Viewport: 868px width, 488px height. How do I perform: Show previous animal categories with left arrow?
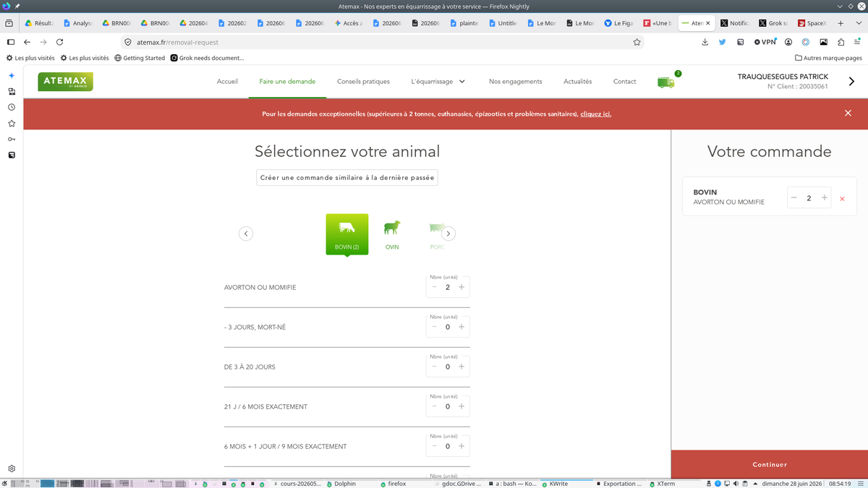tap(246, 234)
